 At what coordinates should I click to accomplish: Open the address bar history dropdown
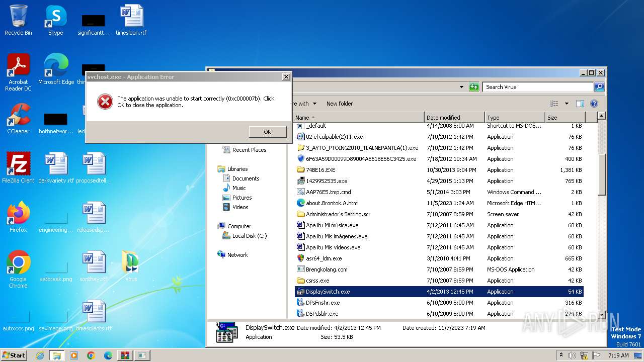[x=461, y=87]
